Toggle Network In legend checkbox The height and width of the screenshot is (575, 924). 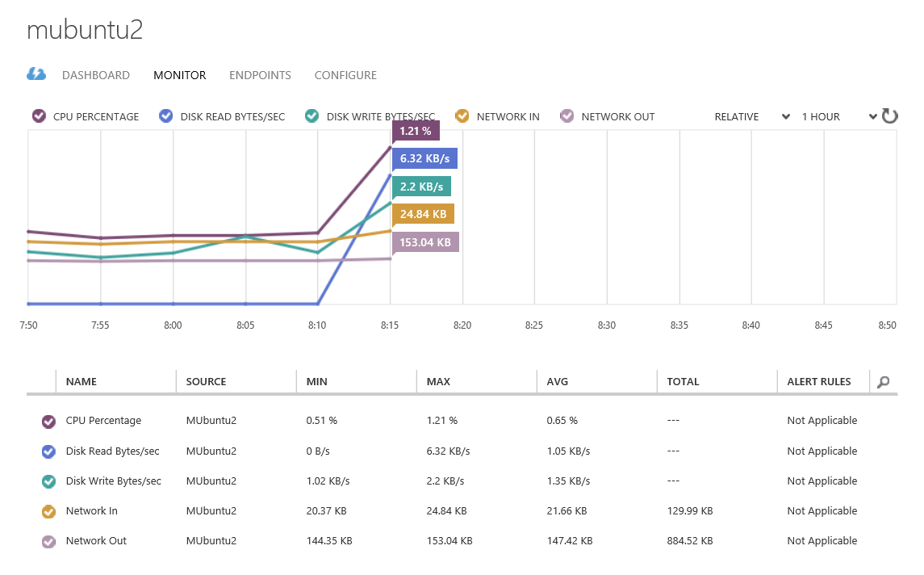(x=462, y=116)
